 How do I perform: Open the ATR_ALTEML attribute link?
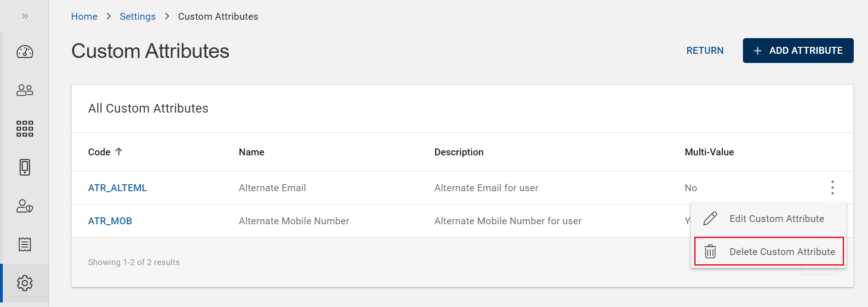(117, 188)
